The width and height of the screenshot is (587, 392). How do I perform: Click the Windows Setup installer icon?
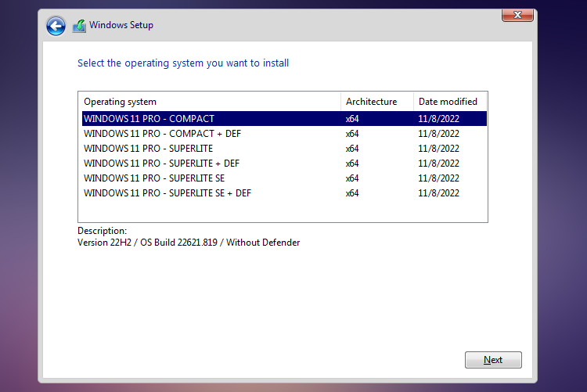point(79,26)
